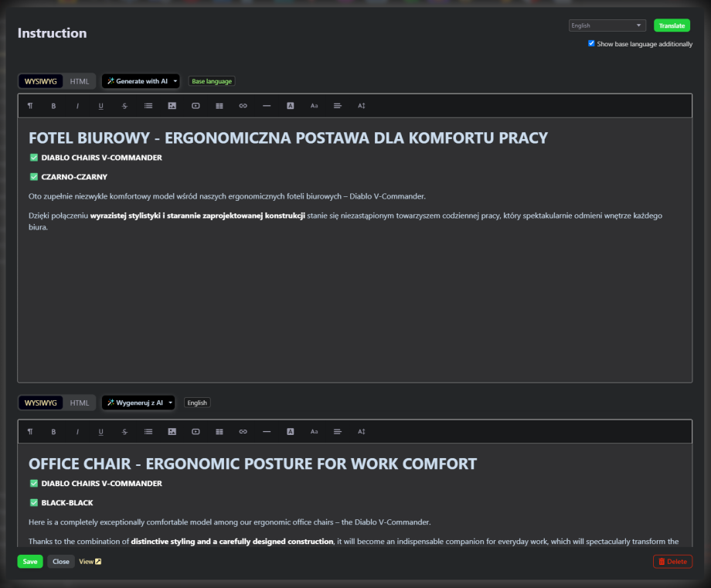Screen dimensions: 711x588
Task: Open line height tool in English editor
Action: tap(362, 432)
